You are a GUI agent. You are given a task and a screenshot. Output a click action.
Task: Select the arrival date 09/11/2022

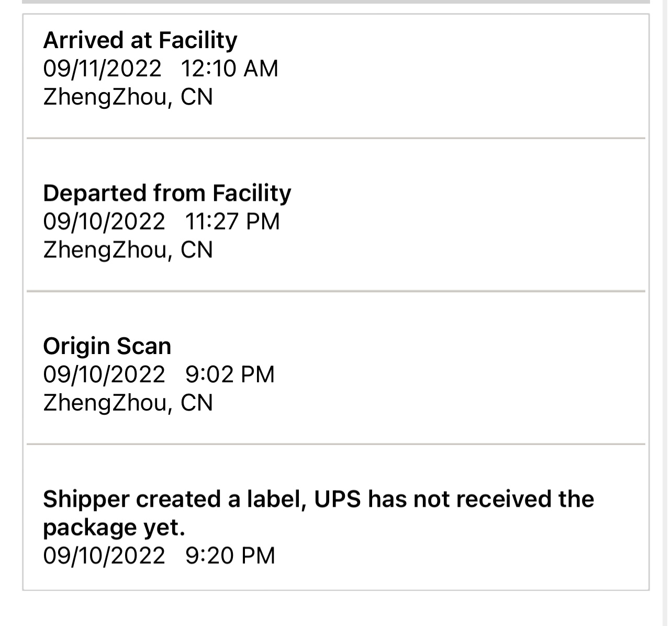pos(103,69)
